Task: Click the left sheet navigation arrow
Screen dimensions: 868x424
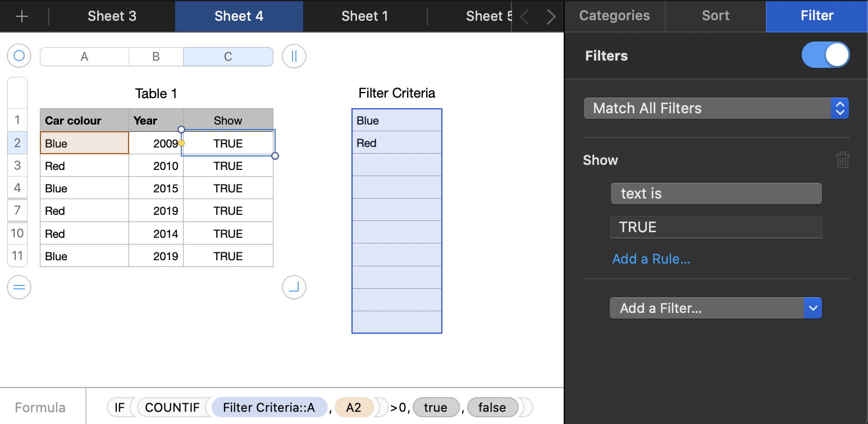Action: [x=523, y=16]
